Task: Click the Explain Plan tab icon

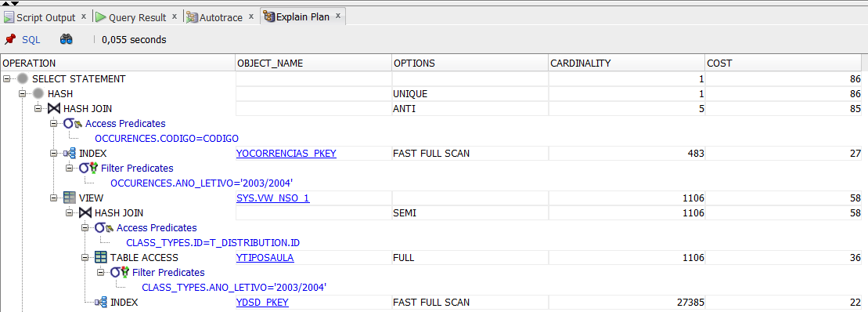Action: 269,17
